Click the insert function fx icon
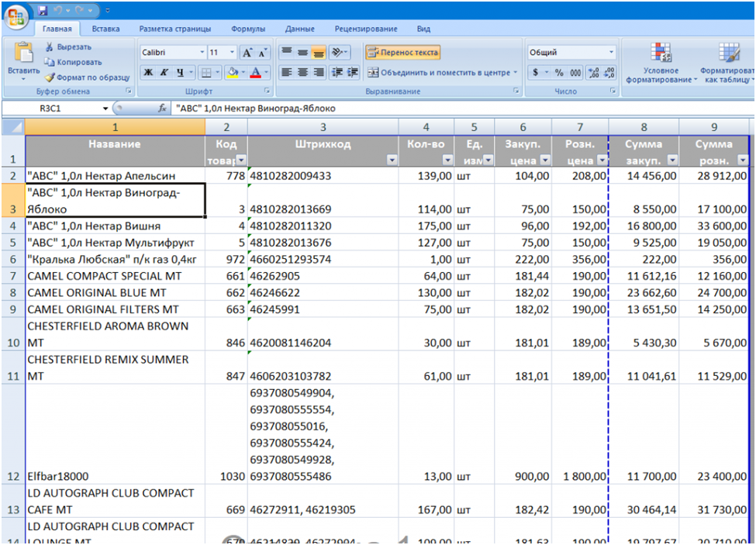 (163, 109)
